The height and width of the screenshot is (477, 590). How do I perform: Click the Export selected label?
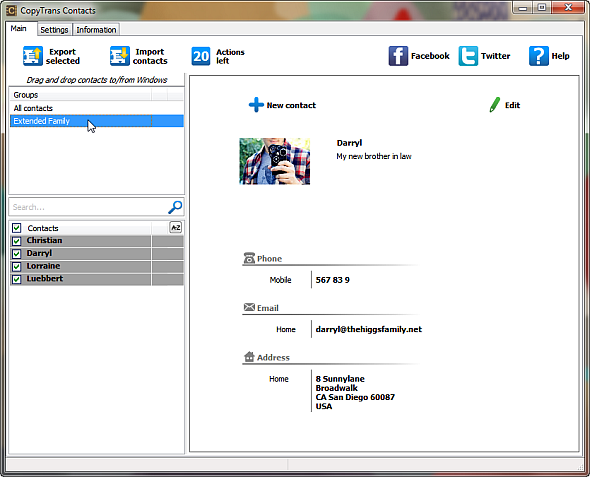63,56
